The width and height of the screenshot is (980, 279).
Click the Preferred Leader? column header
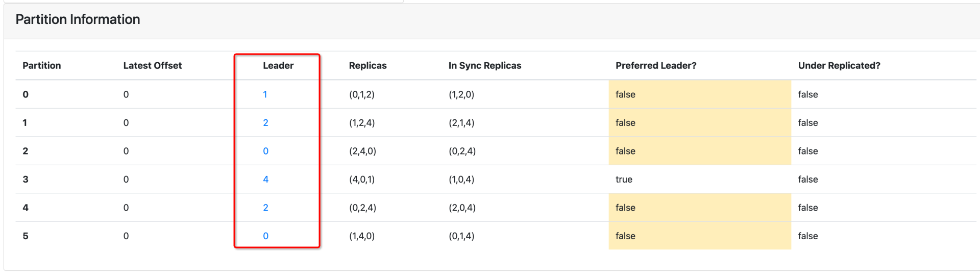point(655,66)
